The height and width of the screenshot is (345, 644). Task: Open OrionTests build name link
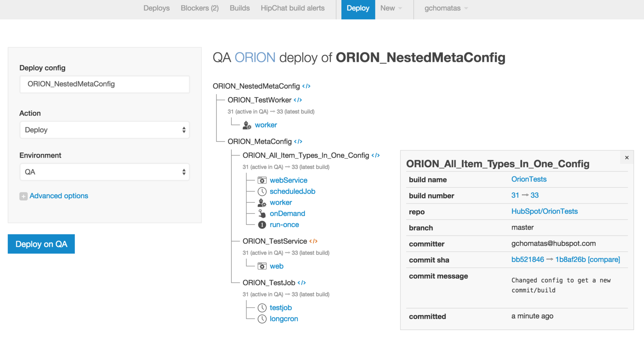coord(529,179)
